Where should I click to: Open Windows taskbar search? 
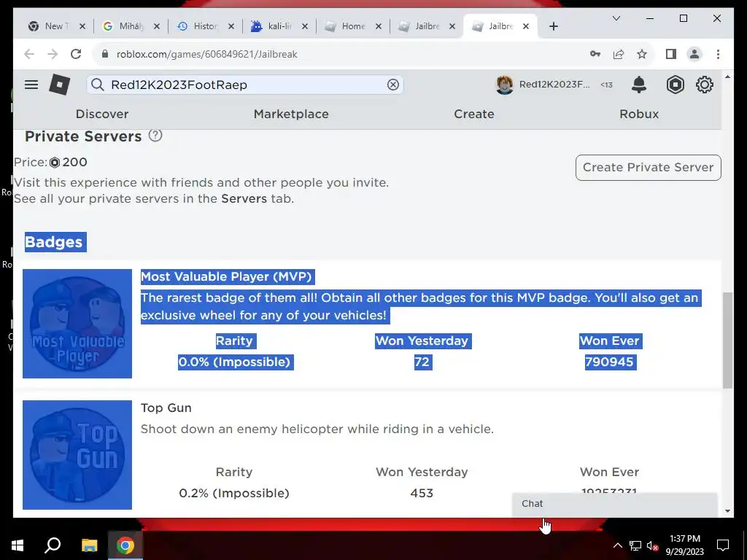[x=53, y=545]
